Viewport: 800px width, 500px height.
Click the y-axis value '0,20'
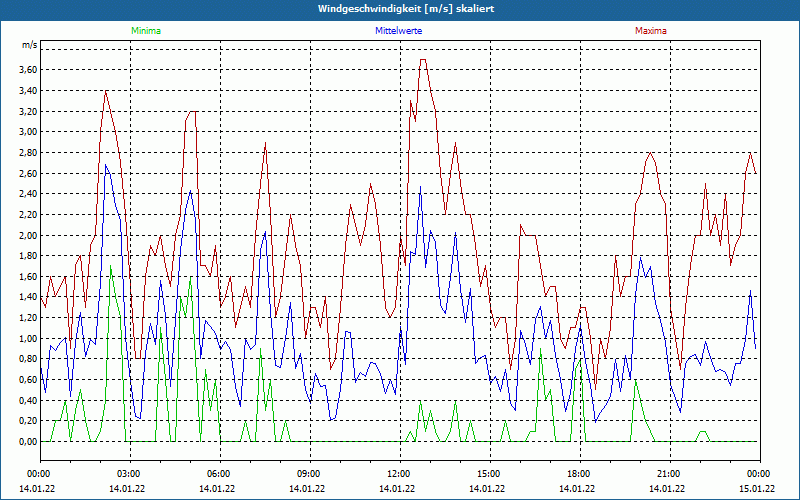click(28, 421)
